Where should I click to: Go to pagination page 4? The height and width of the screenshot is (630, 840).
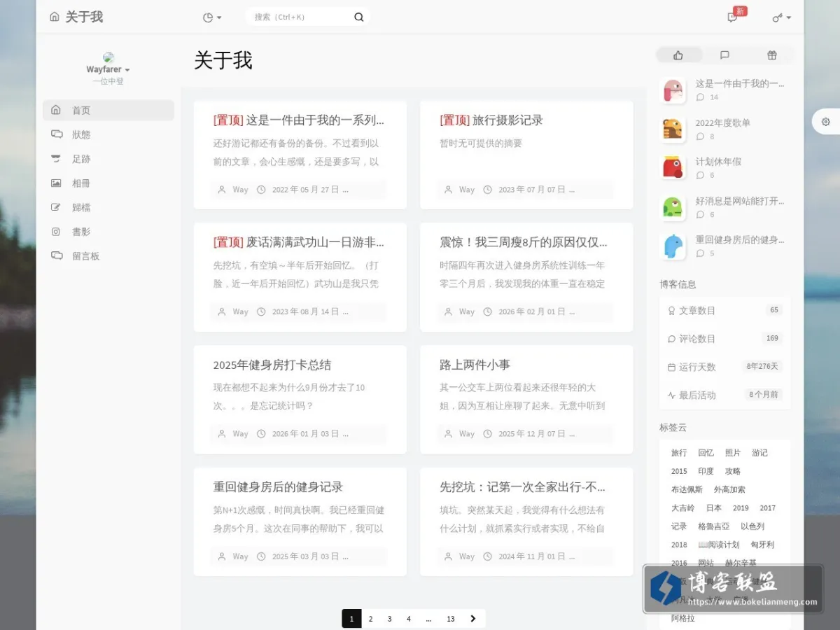[409, 619]
